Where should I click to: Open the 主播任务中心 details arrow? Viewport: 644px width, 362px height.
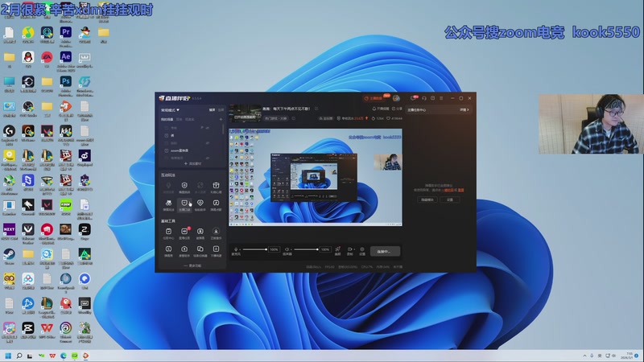pos(464,109)
